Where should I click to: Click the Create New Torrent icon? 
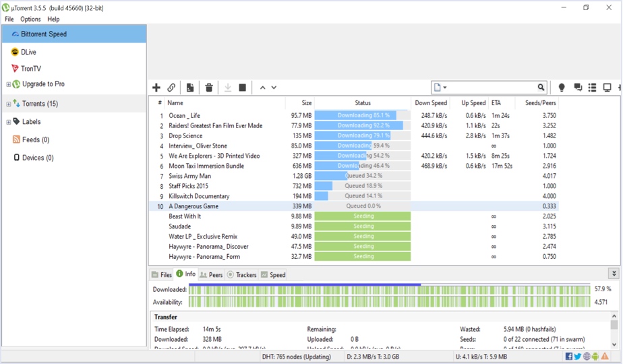click(x=190, y=88)
